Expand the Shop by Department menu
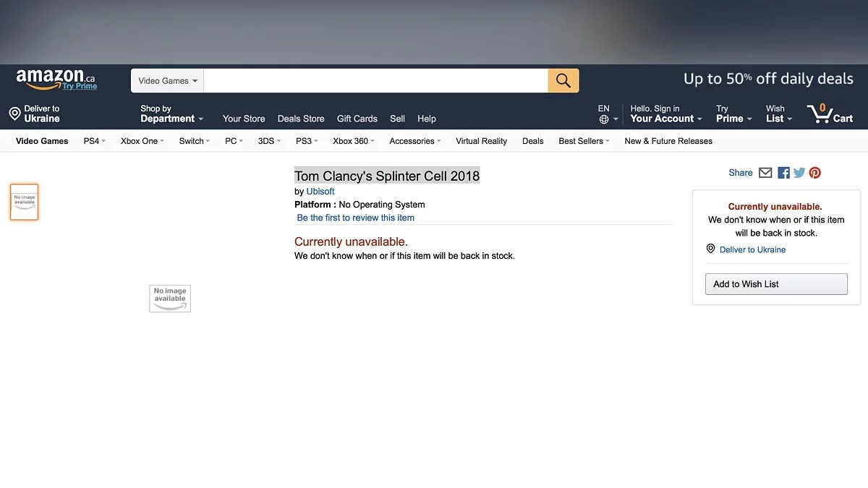This screenshot has height=488, width=868. (x=172, y=114)
